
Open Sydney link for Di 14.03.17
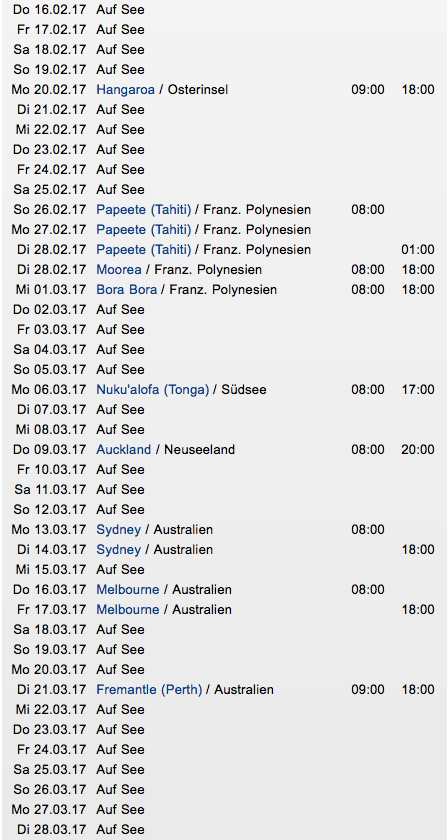pyautogui.click(x=118, y=550)
